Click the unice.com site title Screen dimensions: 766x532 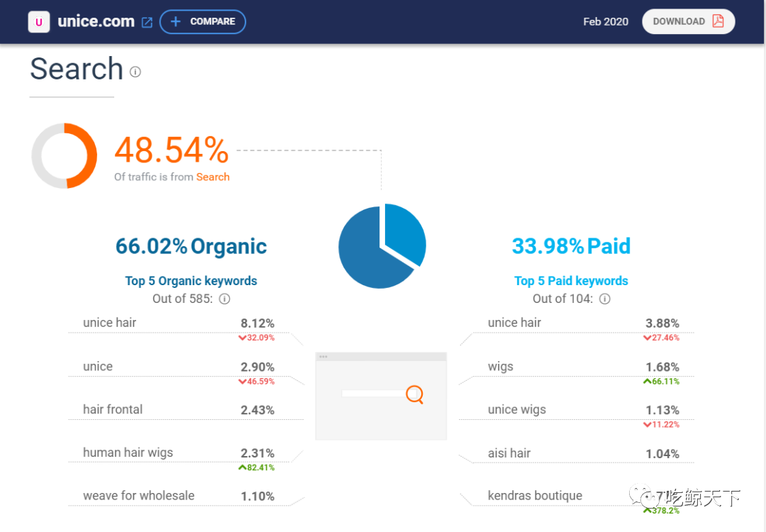point(96,21)
